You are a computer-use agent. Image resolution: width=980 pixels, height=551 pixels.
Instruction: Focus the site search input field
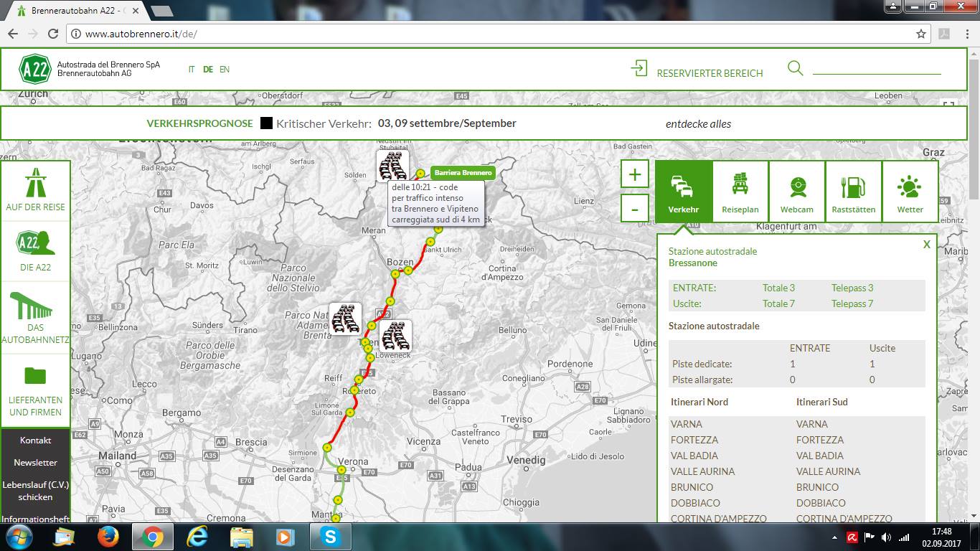[x=876, y=68]
